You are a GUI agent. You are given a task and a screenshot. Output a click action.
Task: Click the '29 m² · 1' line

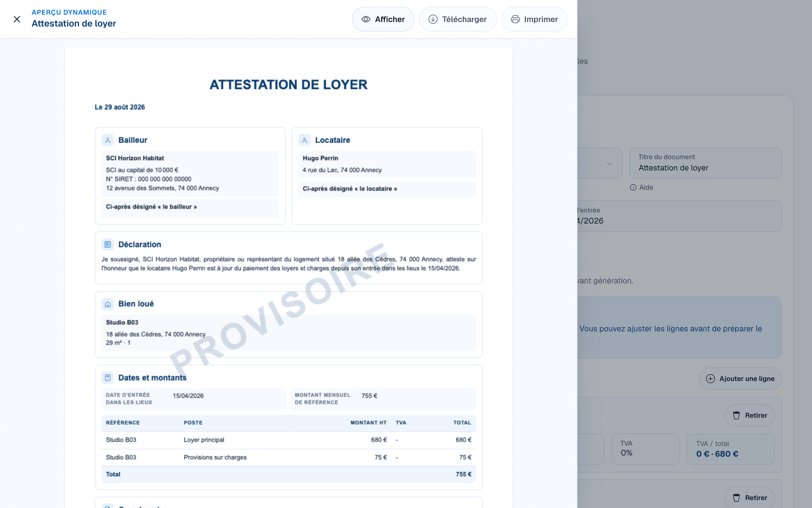click(118, 343)
